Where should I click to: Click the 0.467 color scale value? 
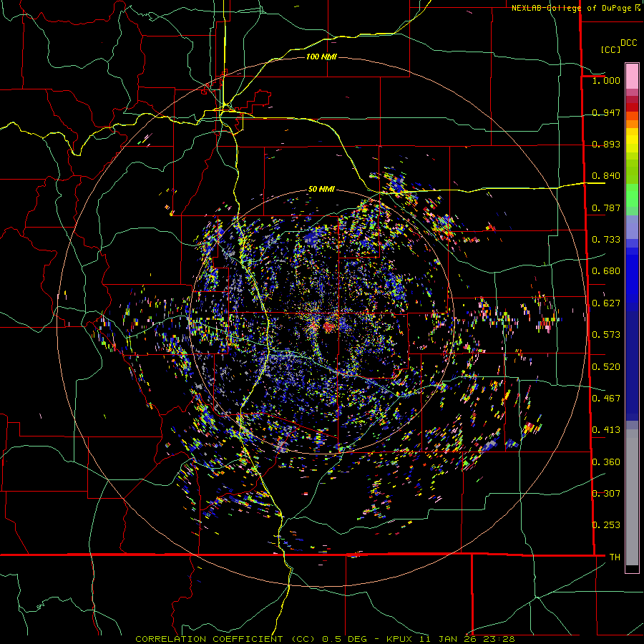[x=606, y=399]
